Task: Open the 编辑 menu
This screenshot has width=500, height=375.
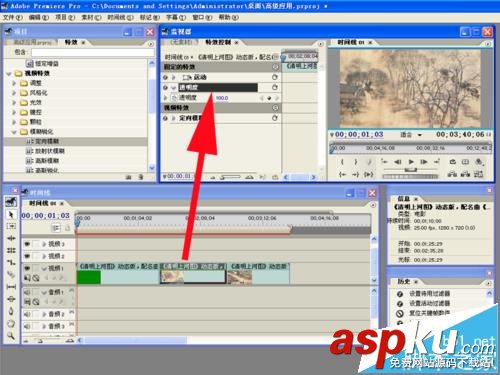Action: [x=39, y=17]
